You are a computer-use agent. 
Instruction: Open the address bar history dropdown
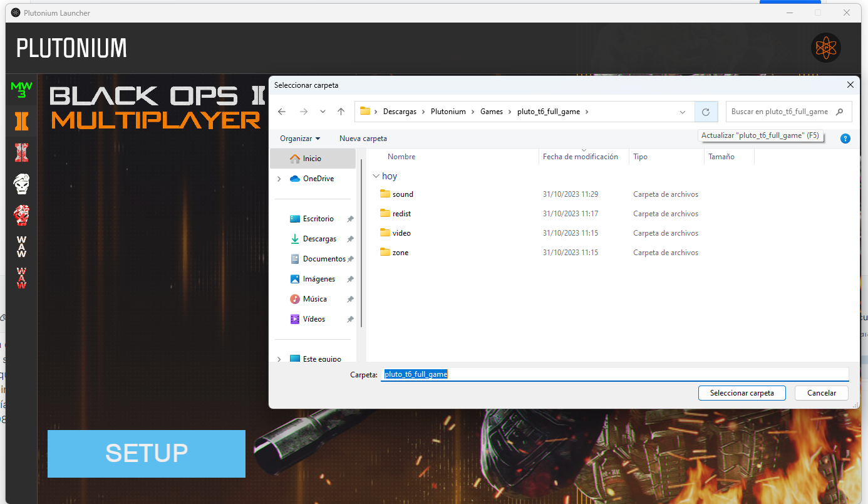[682, 112]
